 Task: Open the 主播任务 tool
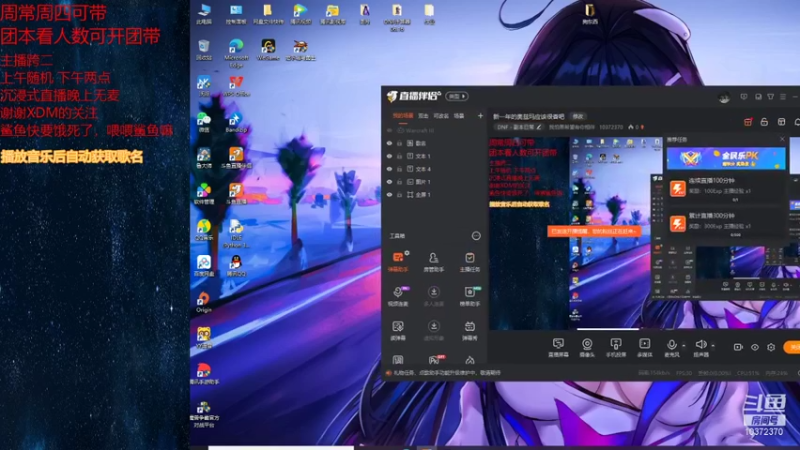click(x=469, y=261)
